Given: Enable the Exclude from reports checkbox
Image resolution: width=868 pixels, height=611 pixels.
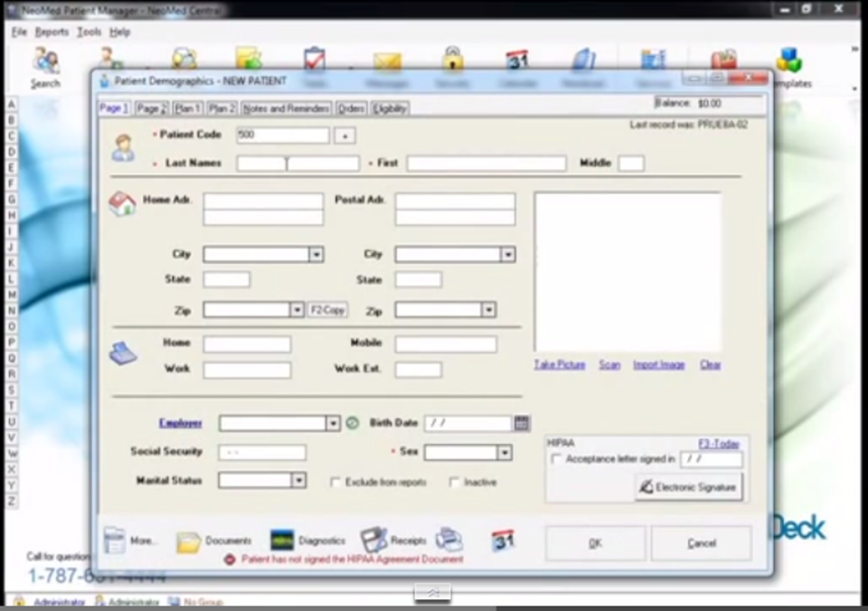Looking at the screenshot, I should [335, 482].
